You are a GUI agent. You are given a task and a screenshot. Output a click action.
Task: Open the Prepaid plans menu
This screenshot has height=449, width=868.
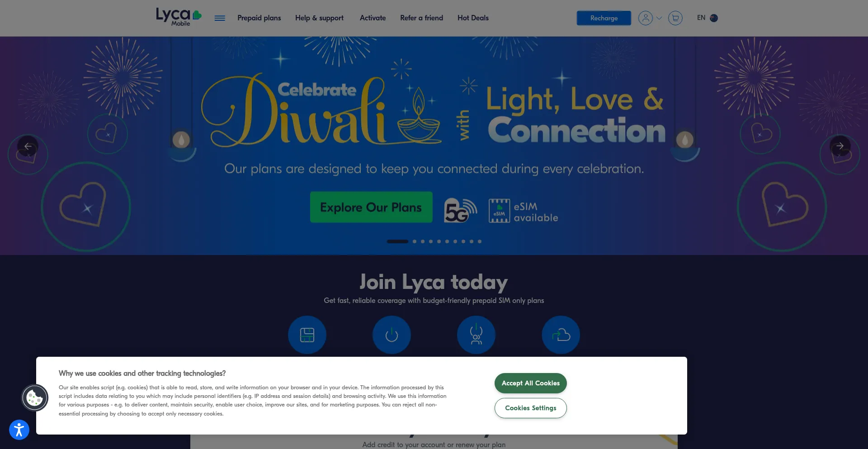pos(259,18)
